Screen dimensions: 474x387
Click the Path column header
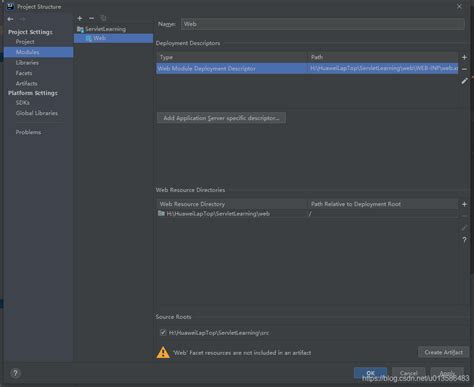point(383,57)
